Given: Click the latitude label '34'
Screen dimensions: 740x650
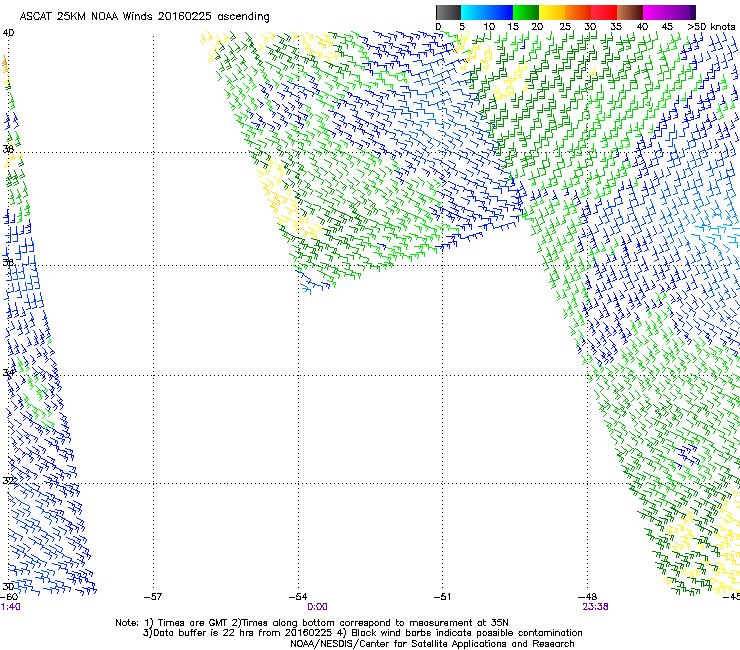Looking at the screenshot, I should coord(8,372).
